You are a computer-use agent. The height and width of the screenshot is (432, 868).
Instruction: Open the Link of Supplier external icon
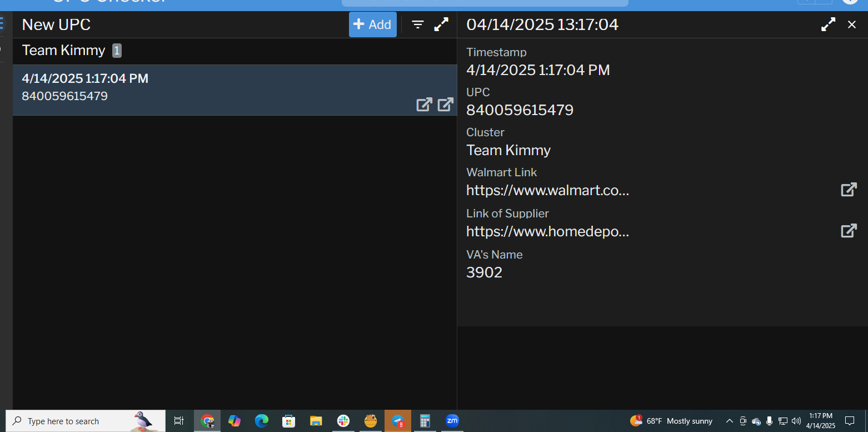[848, 231]
